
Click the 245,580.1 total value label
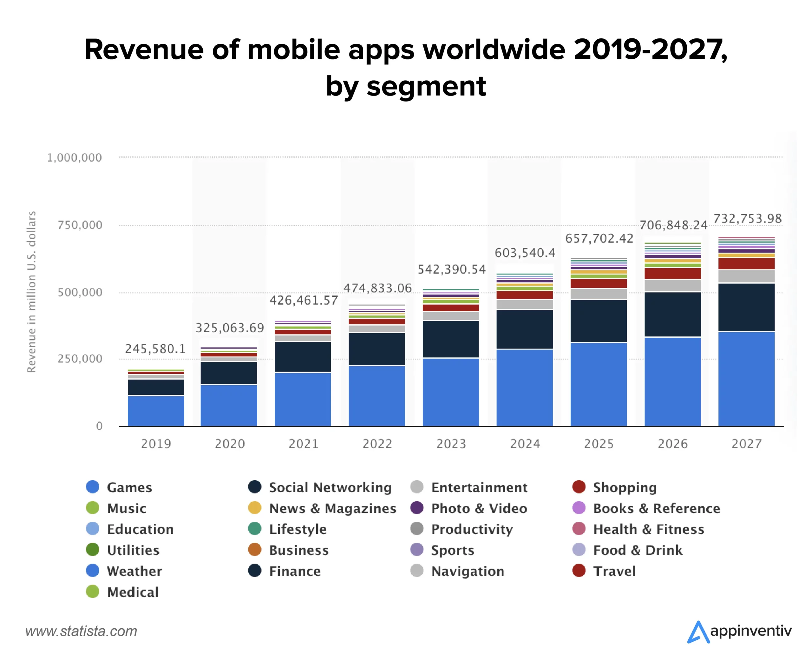tap(155, 349)
